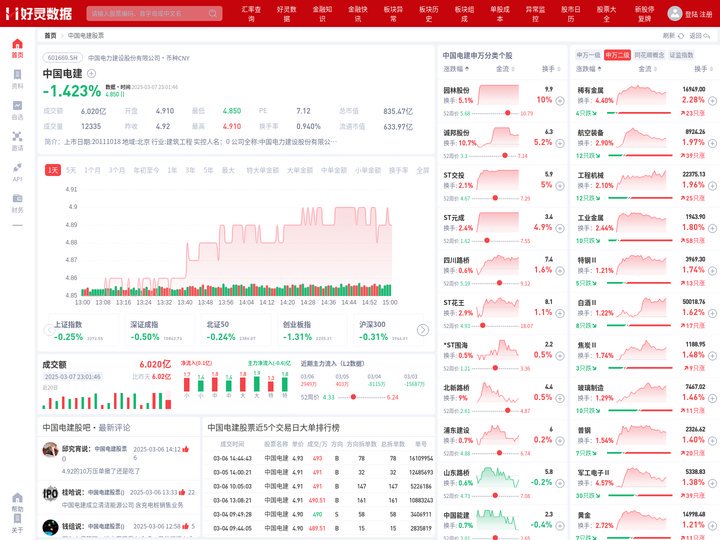Click the 帮助 help icon in sidebar
Image resolution: width=720 pixels, height=540 pixels.
tap(17, 498)
